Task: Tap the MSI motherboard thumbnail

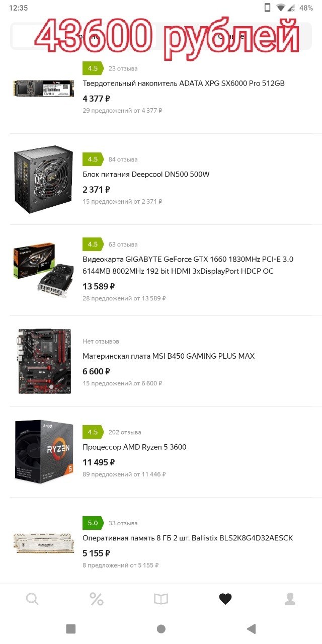Action: tap(44, 361)
